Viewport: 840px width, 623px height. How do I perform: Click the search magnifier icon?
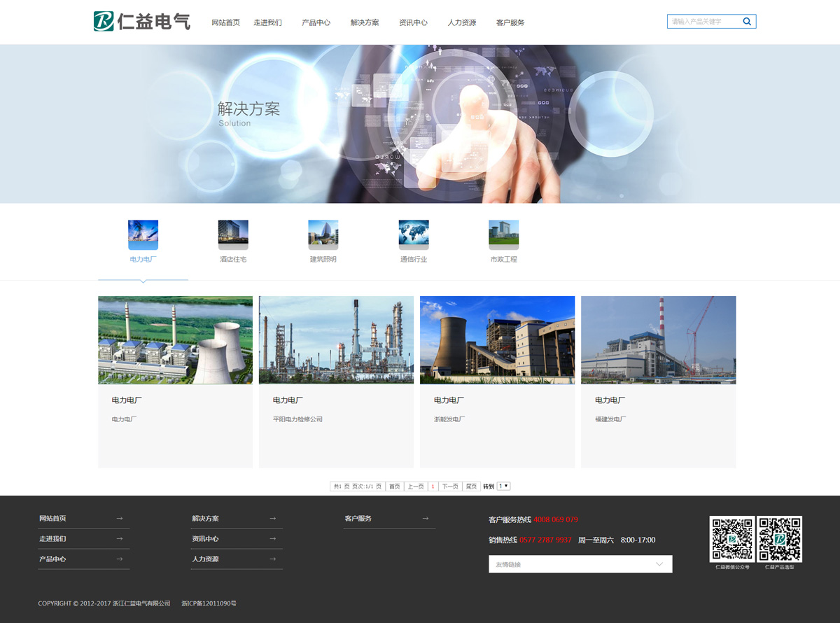(747, 22)
